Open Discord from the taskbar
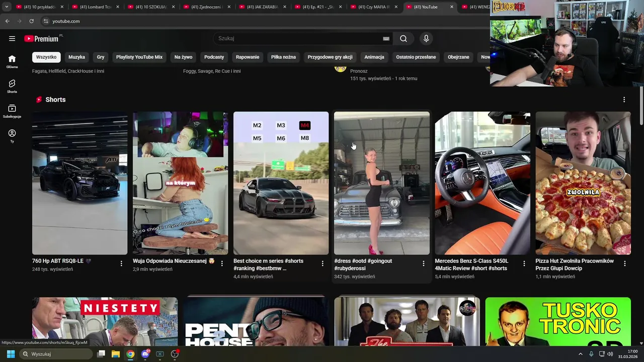644x362 pixels. [x=145, y=354]
